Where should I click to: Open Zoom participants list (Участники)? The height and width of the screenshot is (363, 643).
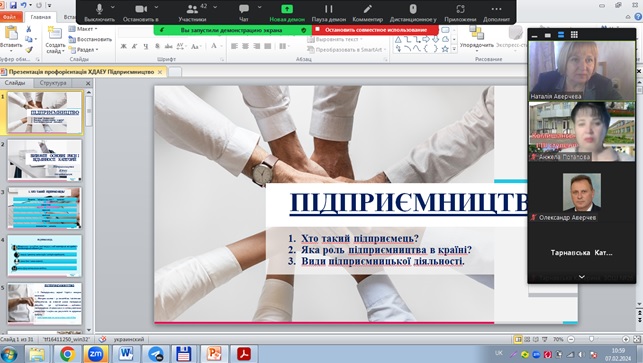[192, 12]
